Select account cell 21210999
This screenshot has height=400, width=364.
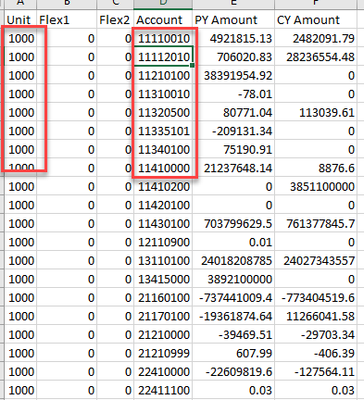click(163, 353)
